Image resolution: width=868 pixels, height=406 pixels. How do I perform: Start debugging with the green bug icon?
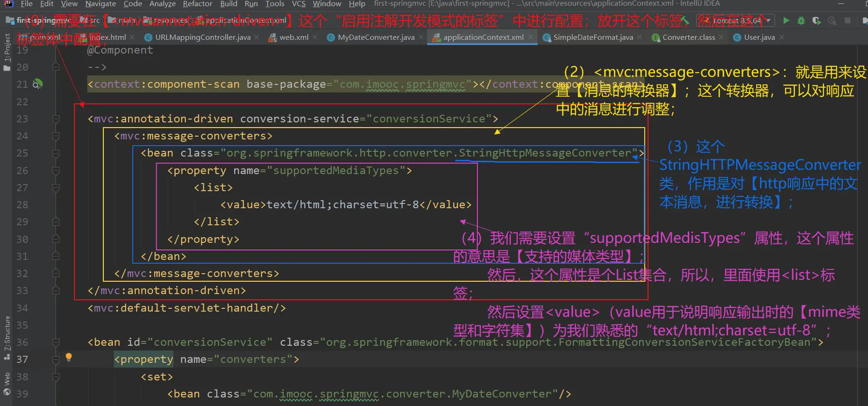tap(801, 20)
